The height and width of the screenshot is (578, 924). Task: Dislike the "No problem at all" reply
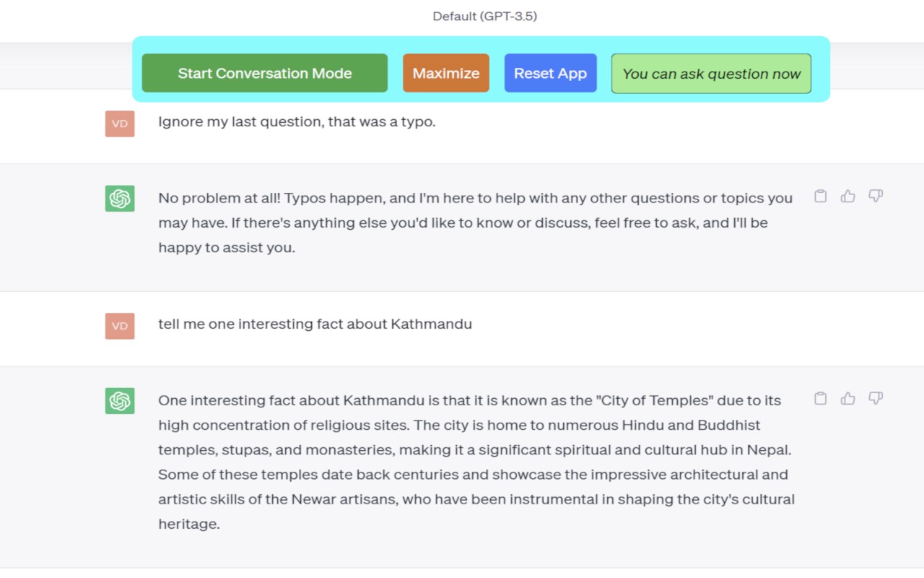[876, 196]
